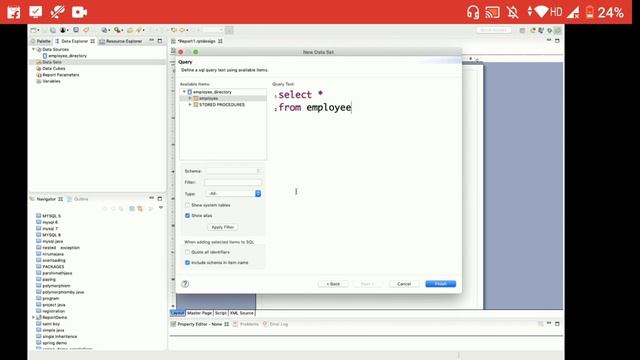Click the Report Parameters folder icon

click(39, 75)
